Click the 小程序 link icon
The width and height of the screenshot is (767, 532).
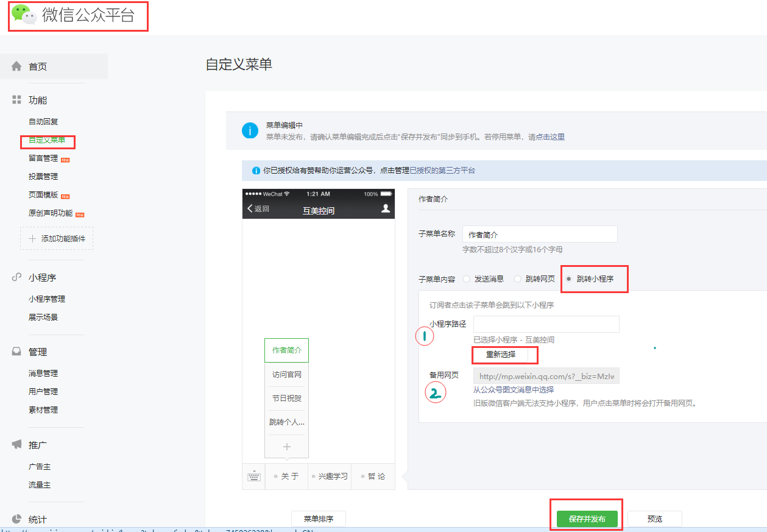16,277
